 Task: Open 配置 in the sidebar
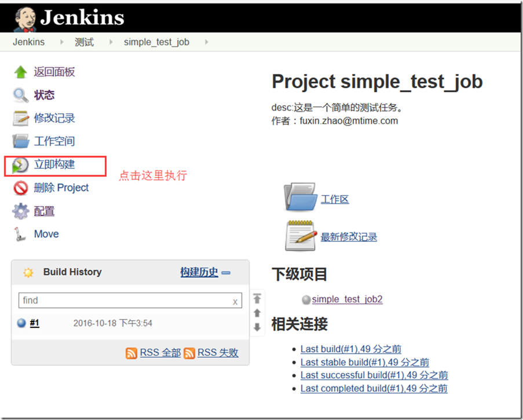click(44, 211)
